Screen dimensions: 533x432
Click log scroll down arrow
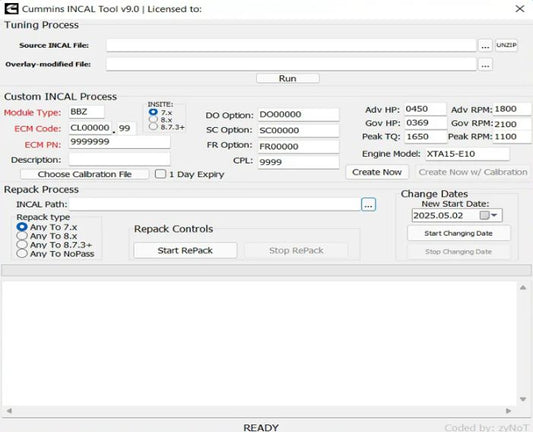pyautogui.click(x=523, y=399)
